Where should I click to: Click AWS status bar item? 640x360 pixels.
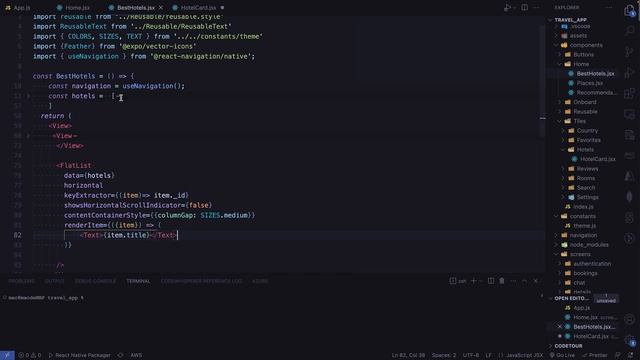(x=136, y=355)
